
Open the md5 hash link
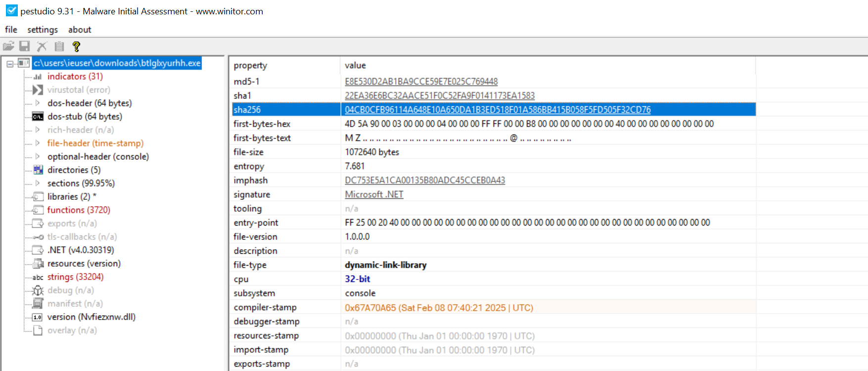point(421,81)
